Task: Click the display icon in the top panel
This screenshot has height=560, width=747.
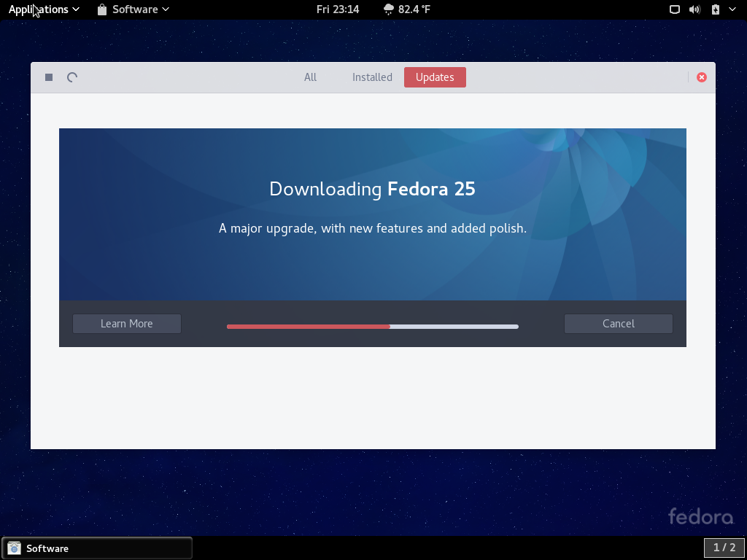Action: pyautogui.click(x=675, y=9)
